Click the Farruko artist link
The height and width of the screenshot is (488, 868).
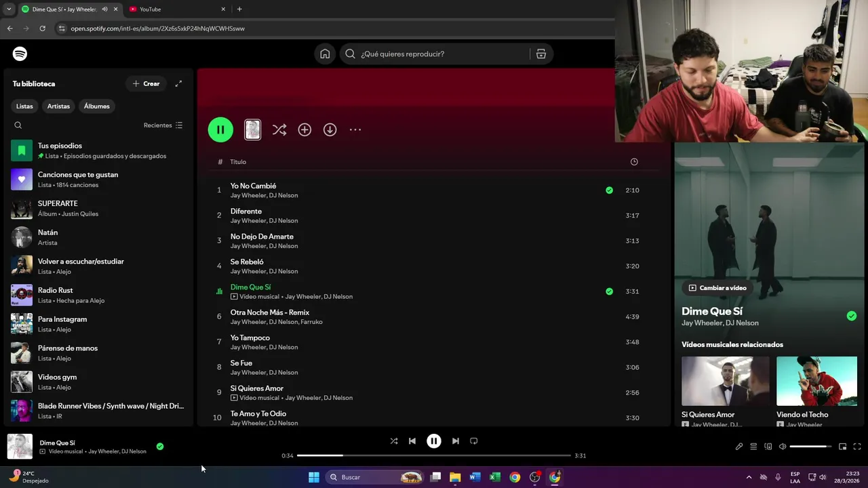pyautogui.click(x=311, y=322)
